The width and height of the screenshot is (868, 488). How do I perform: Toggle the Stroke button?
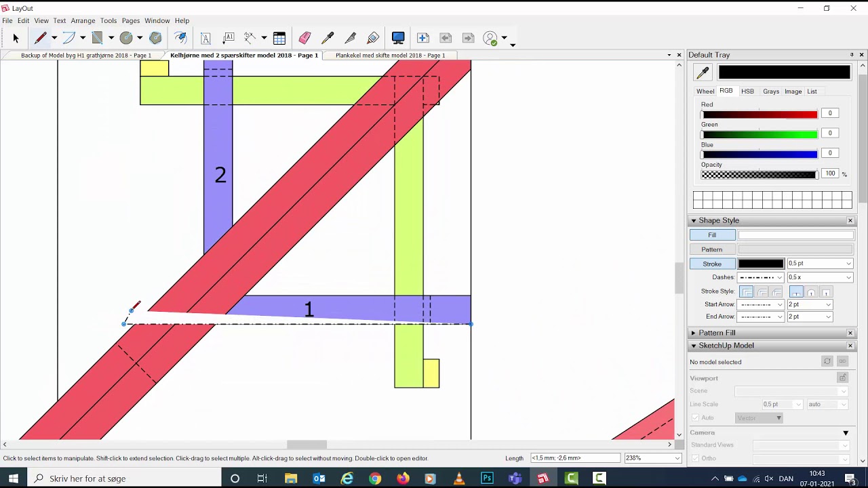712,264
